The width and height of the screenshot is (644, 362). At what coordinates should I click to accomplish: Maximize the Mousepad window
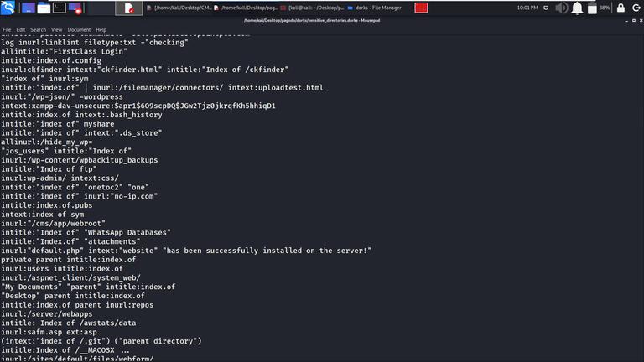click(x=634, y=20)
